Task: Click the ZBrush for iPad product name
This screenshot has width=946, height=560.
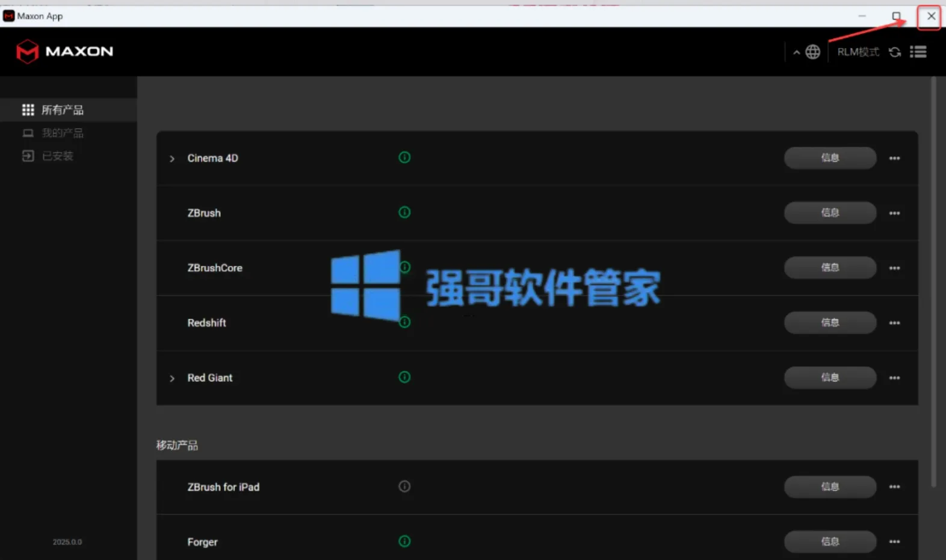Action: tap(223, 487)
